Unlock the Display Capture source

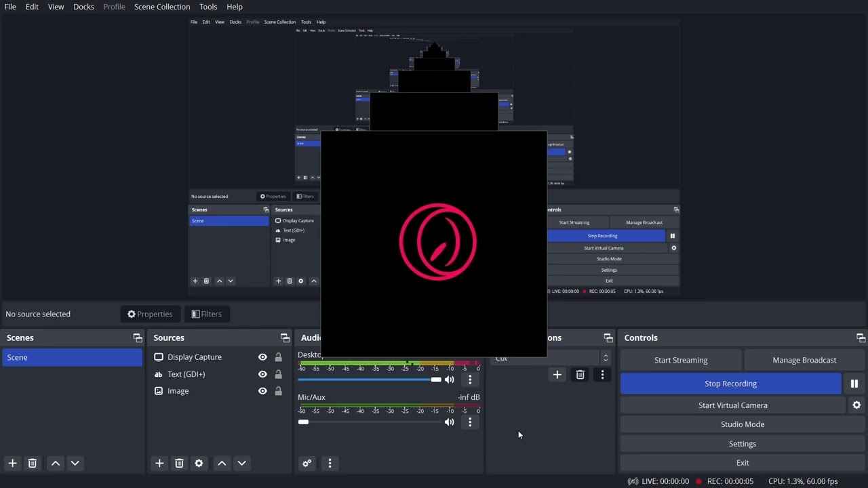278,357
